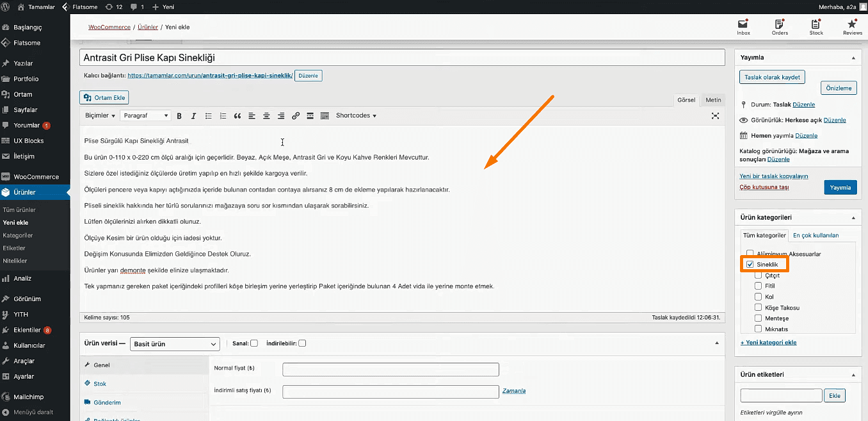
Task: Open the Merhaba, a2a user profile menu
Action: pos(841,6)
